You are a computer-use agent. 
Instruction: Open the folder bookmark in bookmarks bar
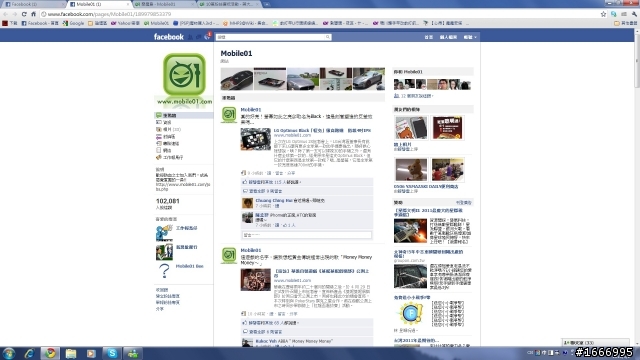click(98, 23)
